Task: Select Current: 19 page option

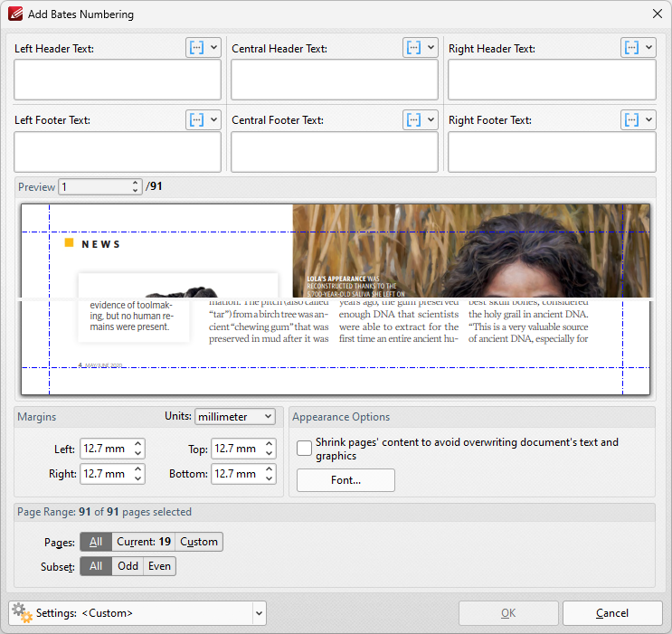Action: coord(144,542)
